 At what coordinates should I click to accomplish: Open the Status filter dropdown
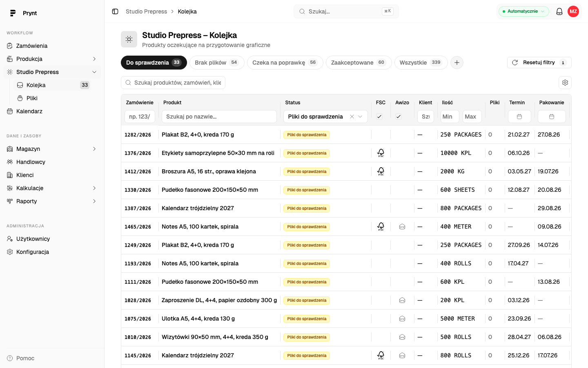(325, 117)
